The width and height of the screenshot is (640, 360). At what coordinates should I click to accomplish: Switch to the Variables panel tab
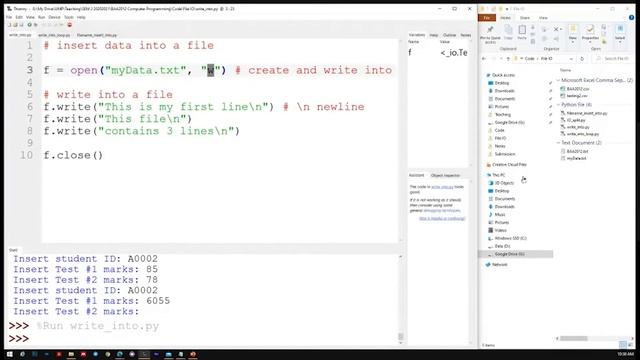tap(417, 35)
